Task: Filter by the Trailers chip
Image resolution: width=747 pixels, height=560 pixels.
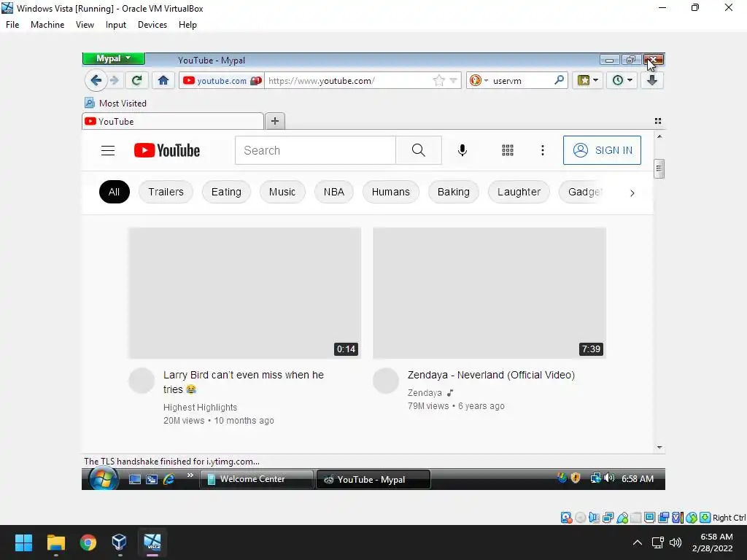Action: point(166,192)
